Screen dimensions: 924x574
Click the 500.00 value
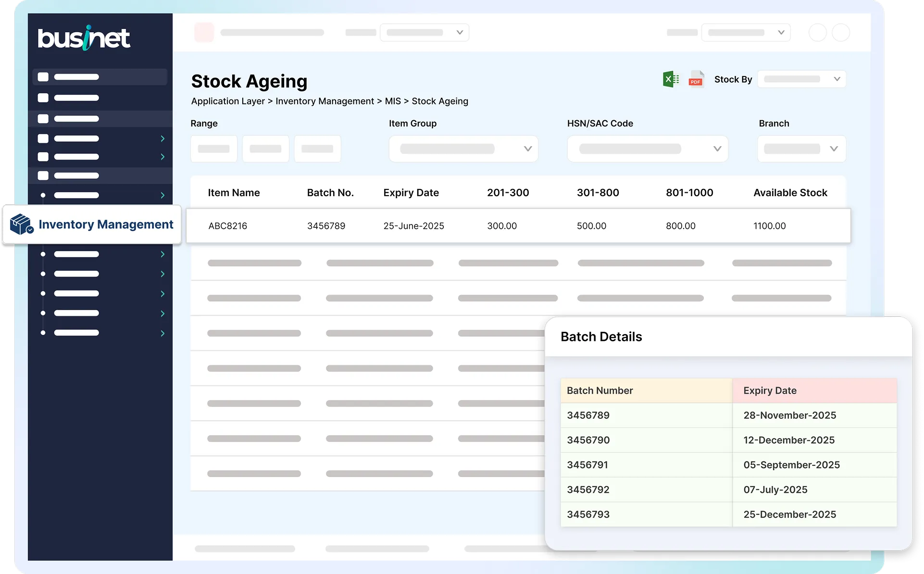[x=591, y=226]
